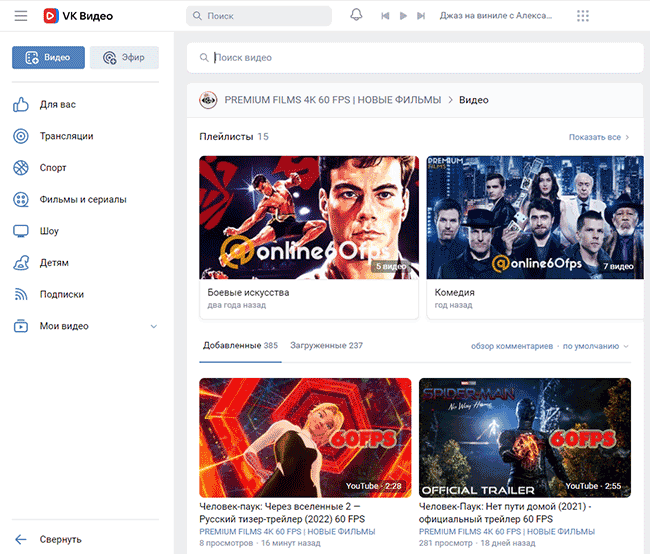Click the Боевые искусства playlist title
This screenshot has height=554, width=650.
248,292
